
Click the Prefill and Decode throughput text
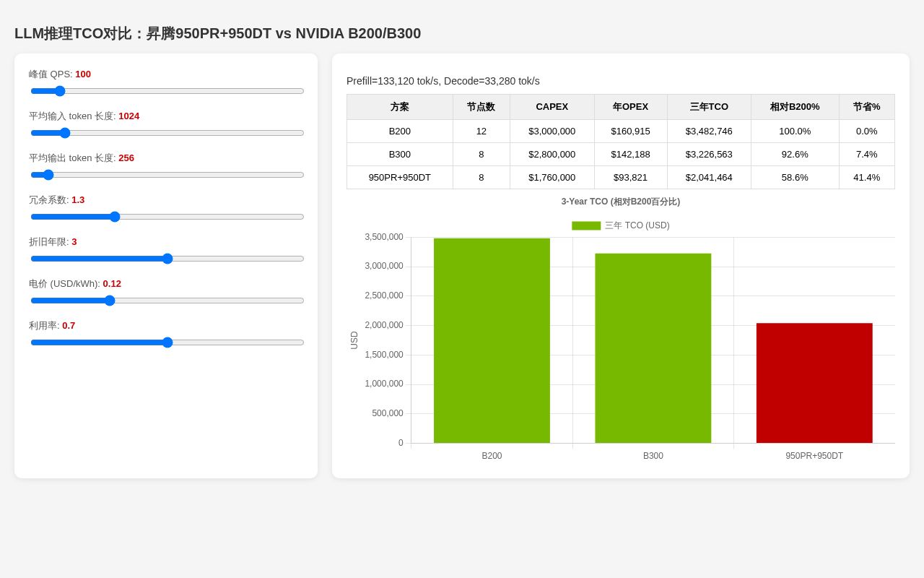[443, 81]
